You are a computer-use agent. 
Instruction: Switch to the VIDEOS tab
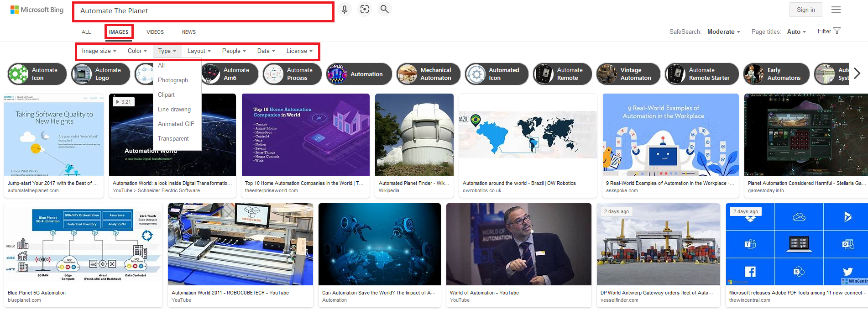tap(155, 32)
